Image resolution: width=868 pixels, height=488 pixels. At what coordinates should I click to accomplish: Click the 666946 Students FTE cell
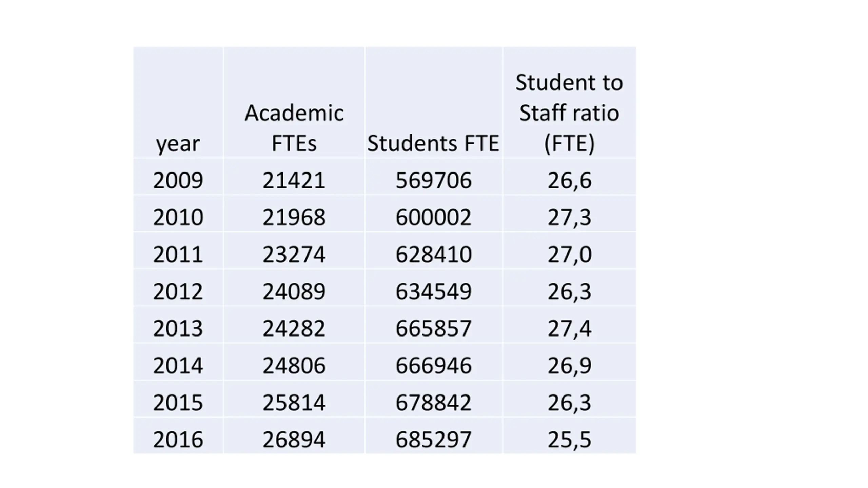433,366
